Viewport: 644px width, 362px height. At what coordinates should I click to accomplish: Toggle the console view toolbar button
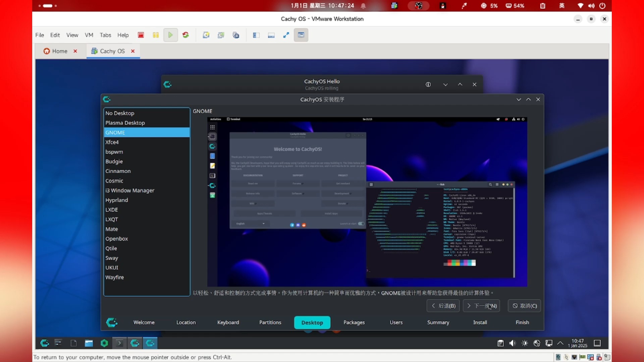(x=301, y=35)
